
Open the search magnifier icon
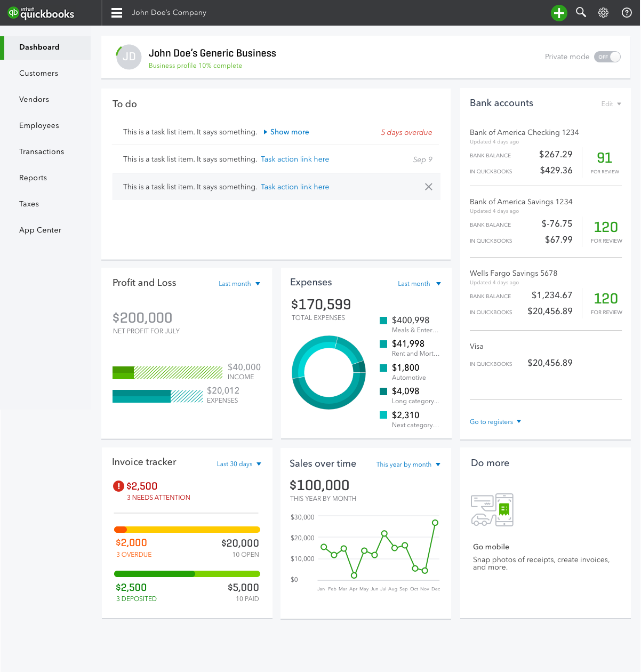(x=581, y=12)
